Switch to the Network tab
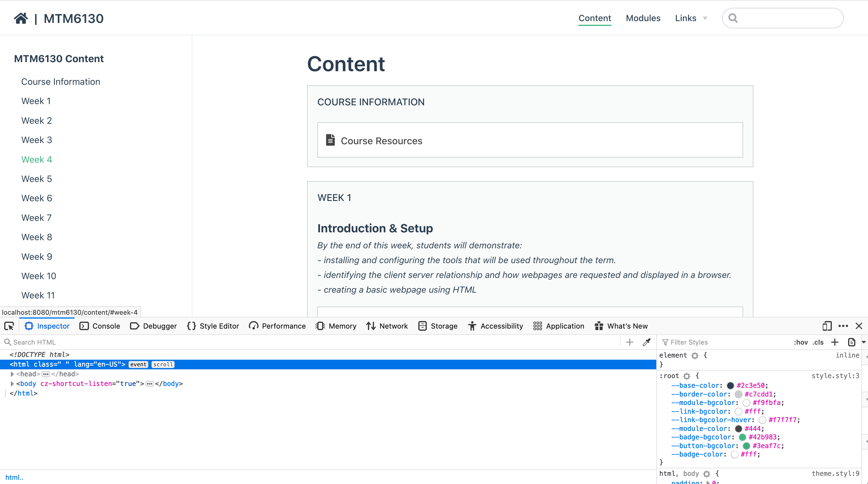Screen dimensions: 868x484 (387, 326)
